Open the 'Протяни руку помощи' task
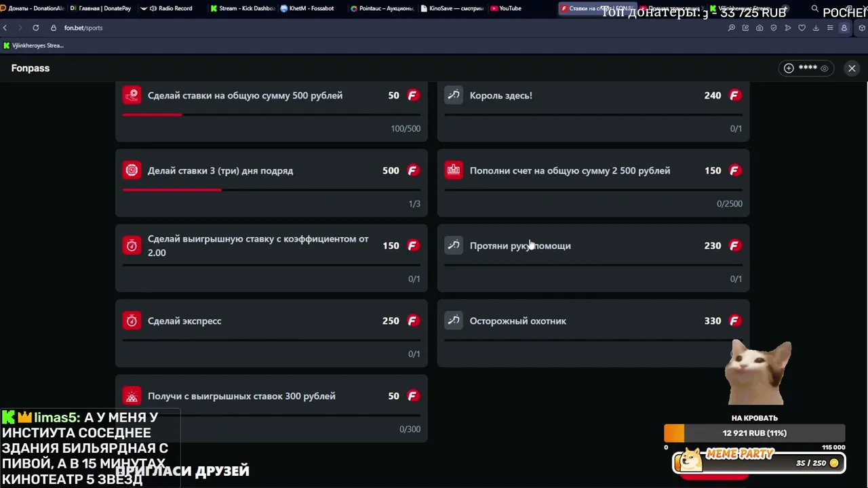Screen dimensions: 868x488 coord(593,258)
